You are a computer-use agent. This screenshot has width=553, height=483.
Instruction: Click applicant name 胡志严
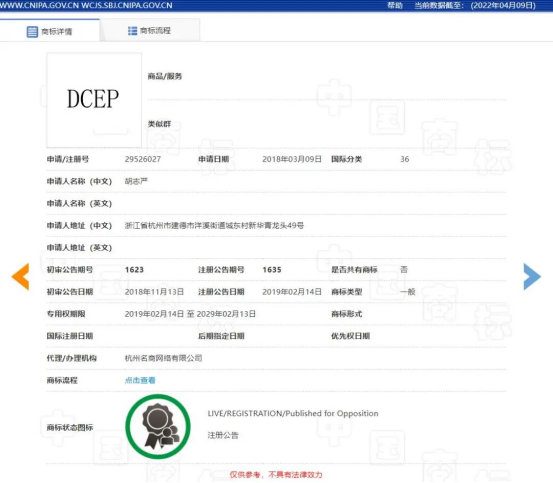pos(136,181)
